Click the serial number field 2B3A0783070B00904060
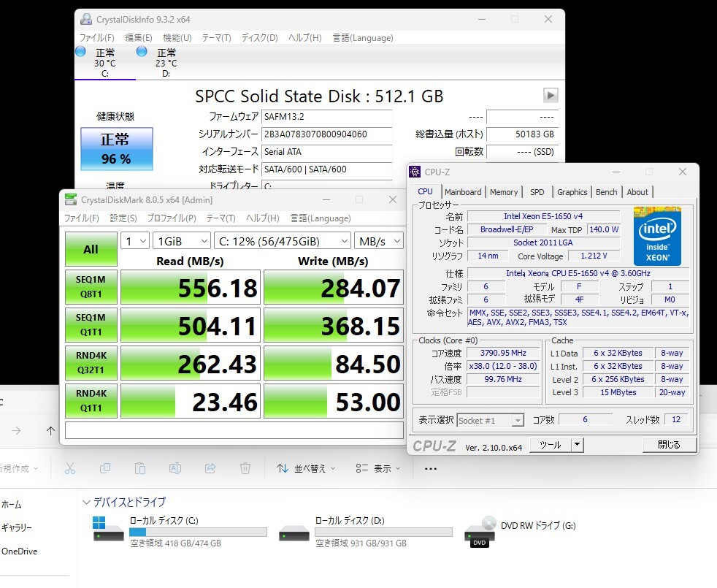717x588 pixels. [327, 134]
